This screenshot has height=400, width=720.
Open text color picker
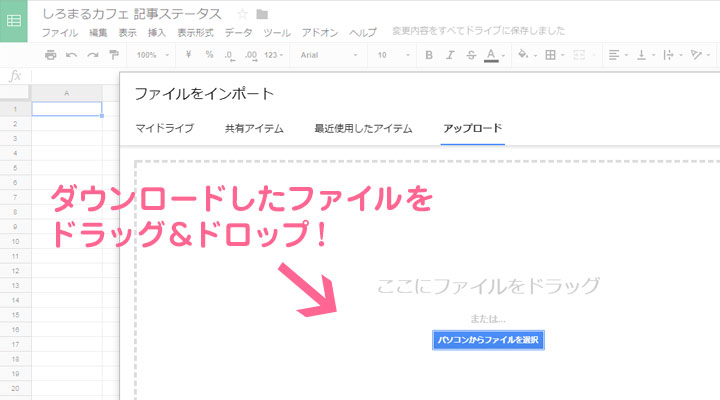[x=494, y=55]
